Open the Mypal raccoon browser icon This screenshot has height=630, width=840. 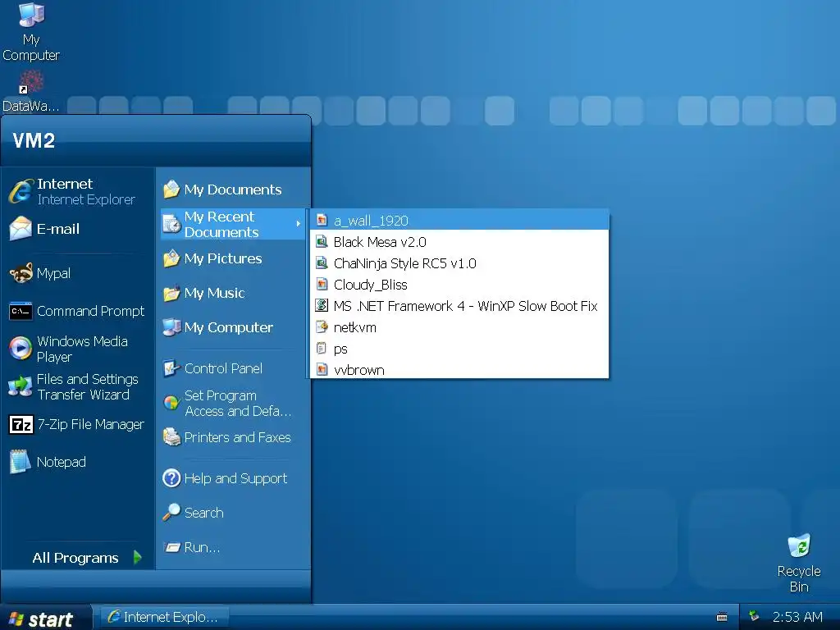click(x=21, y=273)
